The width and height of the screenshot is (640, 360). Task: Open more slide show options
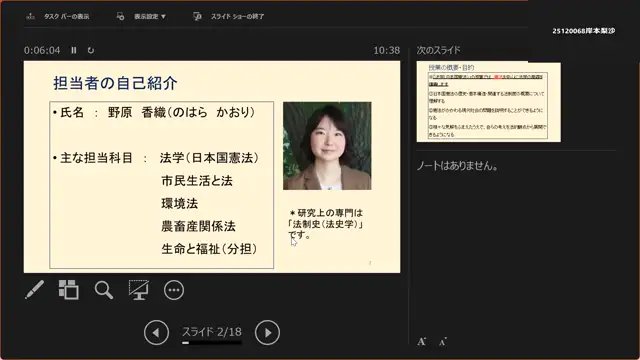tap(174, 290)
